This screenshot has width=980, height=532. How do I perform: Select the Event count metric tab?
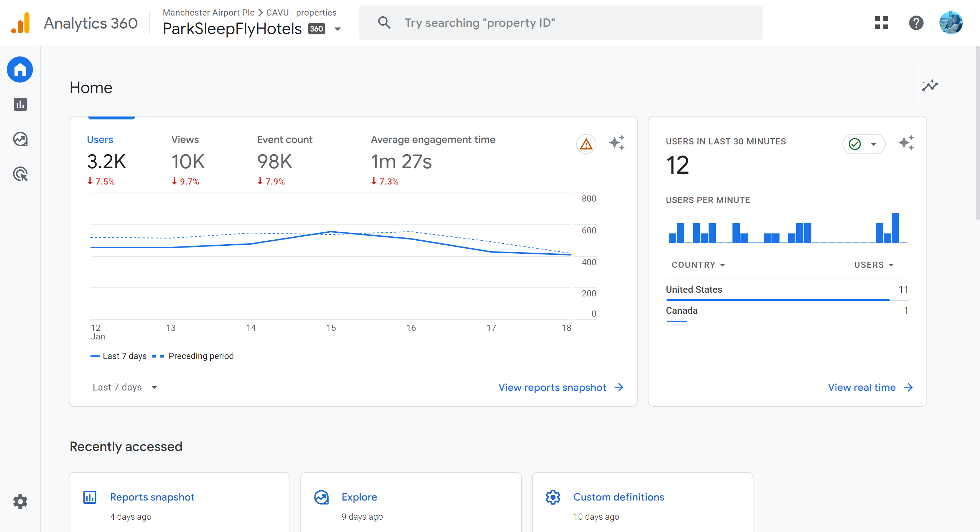click(x=284, y=160)
